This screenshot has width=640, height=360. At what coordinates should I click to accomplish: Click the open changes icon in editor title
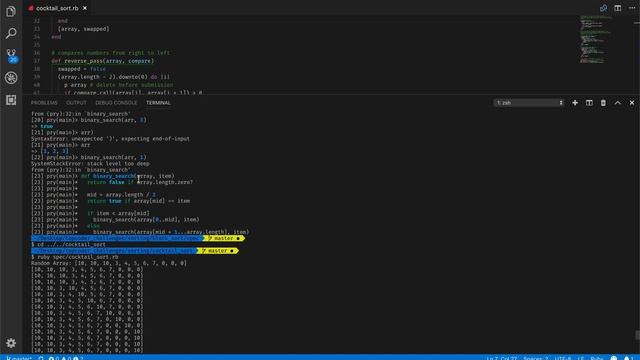coord(603,8)
